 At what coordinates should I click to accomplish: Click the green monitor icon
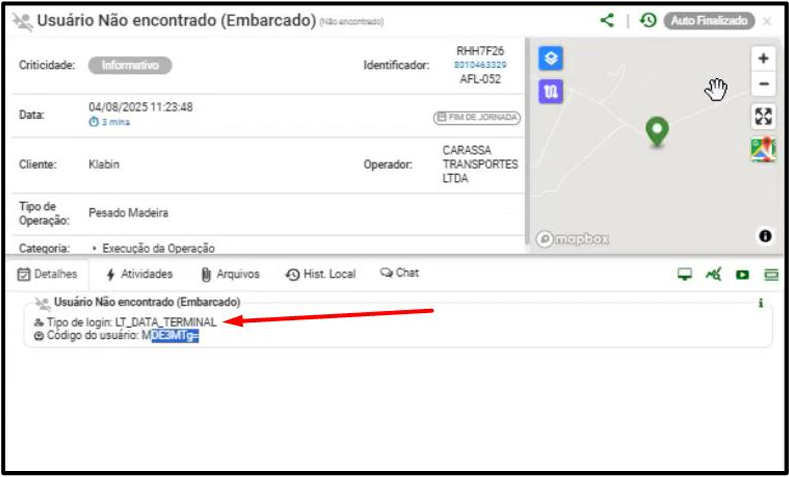click(685, 275)
